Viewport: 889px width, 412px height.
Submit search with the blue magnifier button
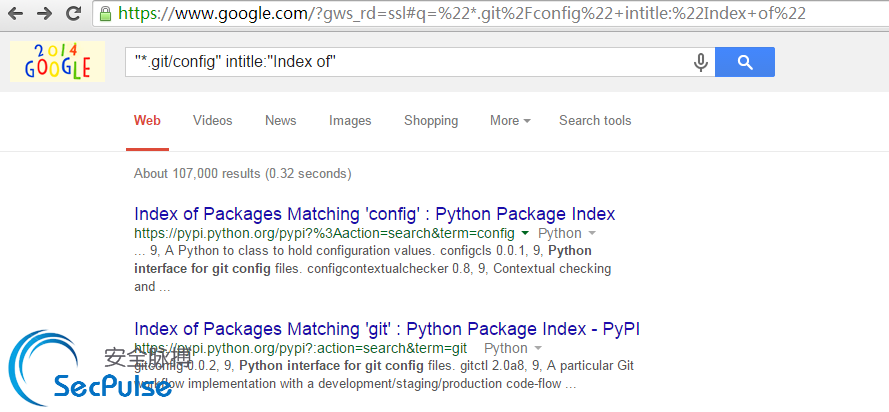pyautogui.click(x=745, y=62)
